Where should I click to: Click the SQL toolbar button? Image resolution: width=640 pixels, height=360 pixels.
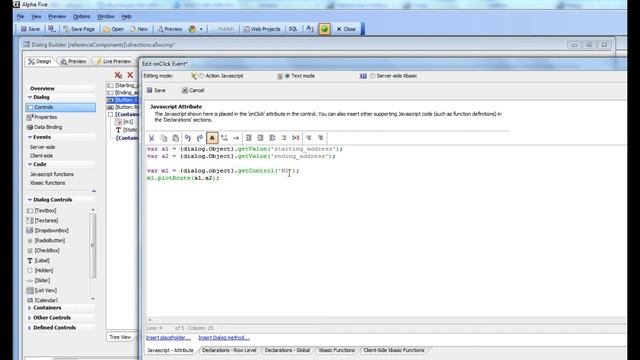tap(293, 29)
